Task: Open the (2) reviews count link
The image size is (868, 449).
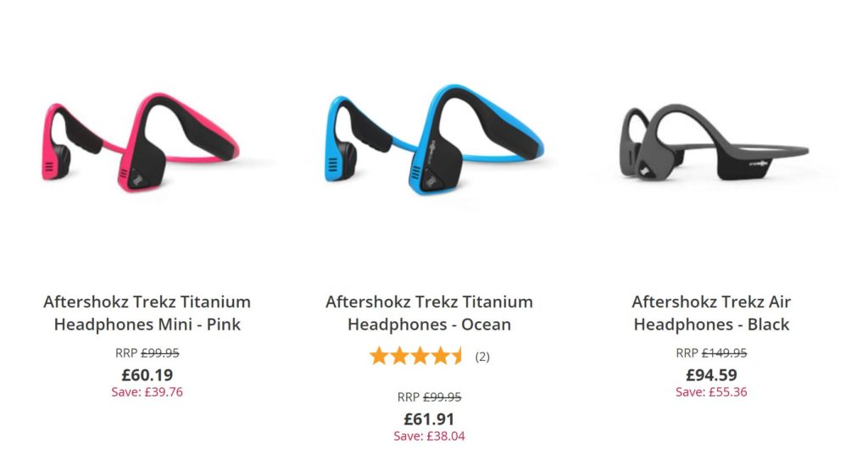Action: pyautogui.click(x=482, y=357)
